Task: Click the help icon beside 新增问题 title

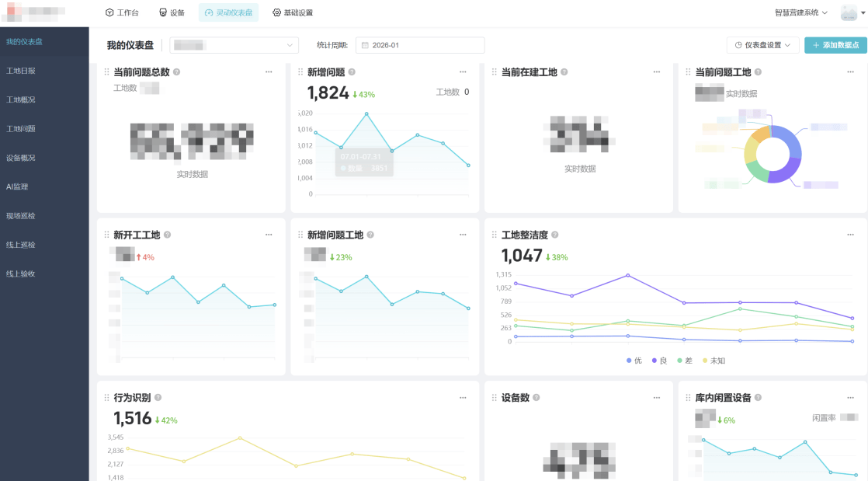Action: pos(352,72)
